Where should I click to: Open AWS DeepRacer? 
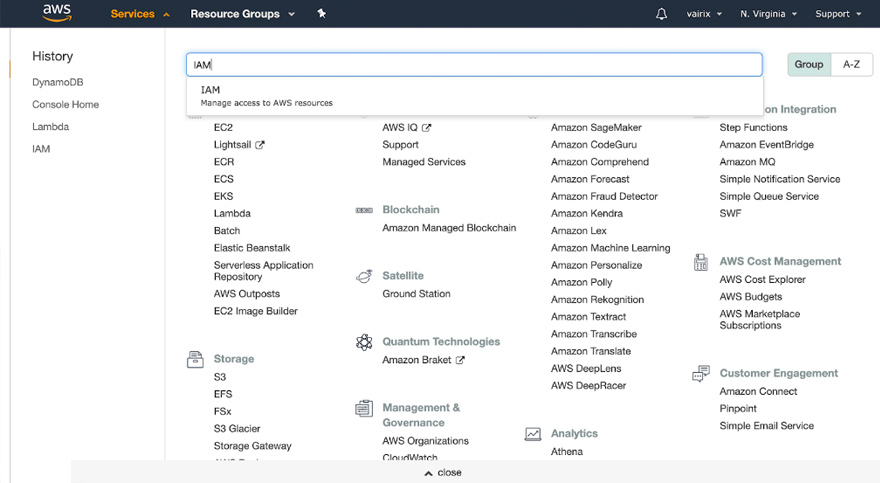tap(588, 386)
